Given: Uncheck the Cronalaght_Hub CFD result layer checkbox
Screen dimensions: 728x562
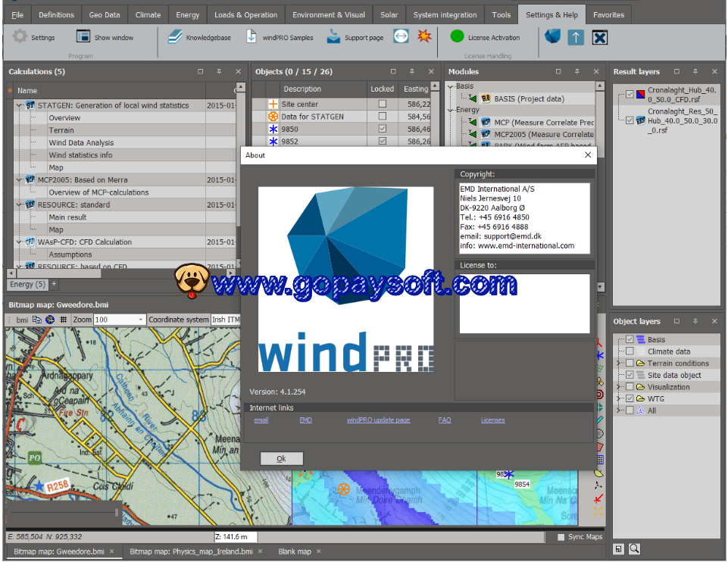Looking at the screenshot, I should tap(630, 94).
